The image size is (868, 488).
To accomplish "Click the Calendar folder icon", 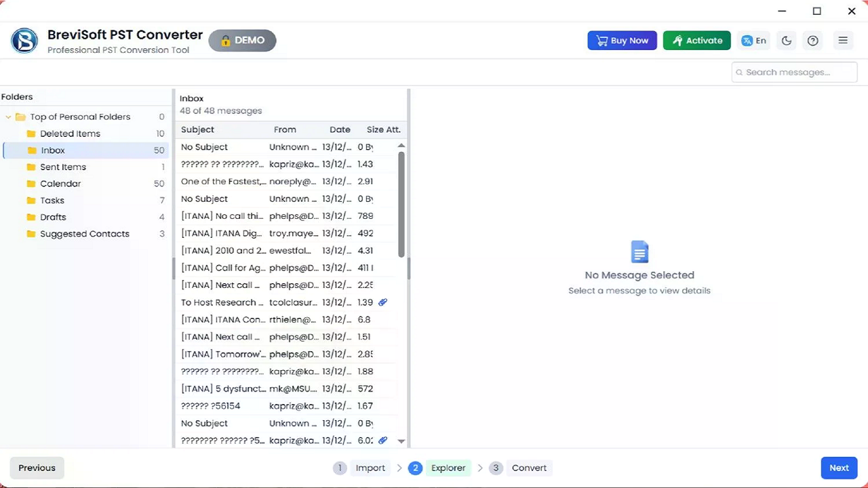I will tap(31, 184).
